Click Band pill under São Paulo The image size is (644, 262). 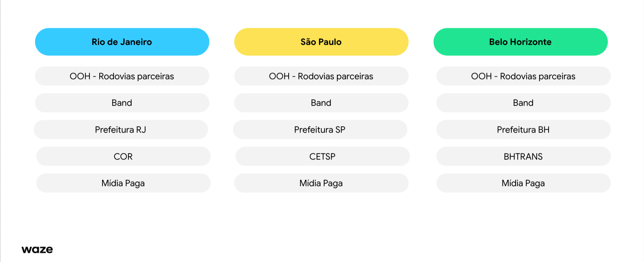[x=321, y=103]
